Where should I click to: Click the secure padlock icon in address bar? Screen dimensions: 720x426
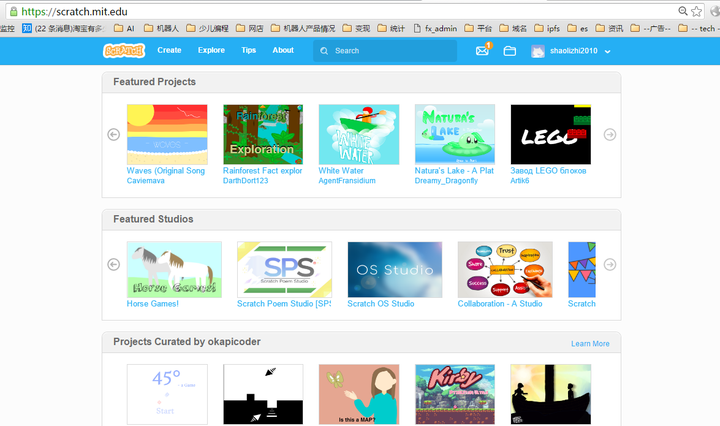pyautogui.click(x=14, y=11)
